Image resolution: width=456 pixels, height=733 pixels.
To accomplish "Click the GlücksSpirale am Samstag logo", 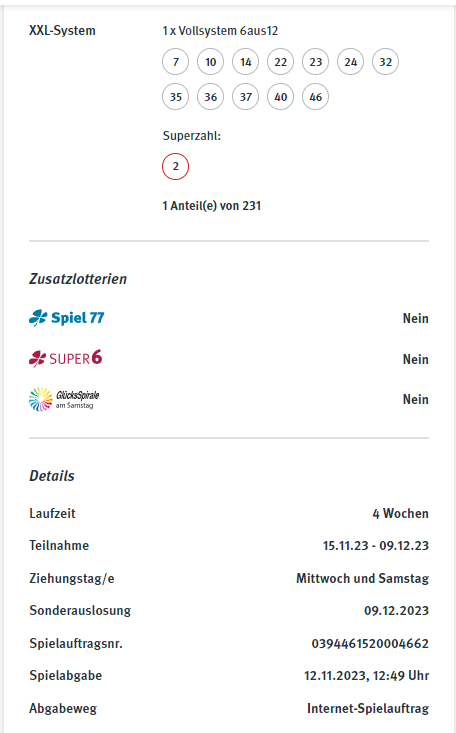I will click(64, 399).
